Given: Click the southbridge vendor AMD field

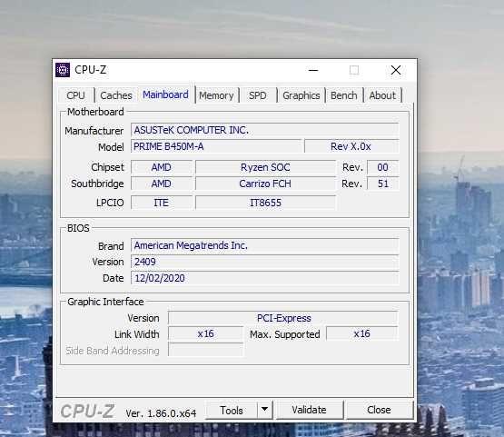Looking at the screenshot, I should (x=162, y=184).
